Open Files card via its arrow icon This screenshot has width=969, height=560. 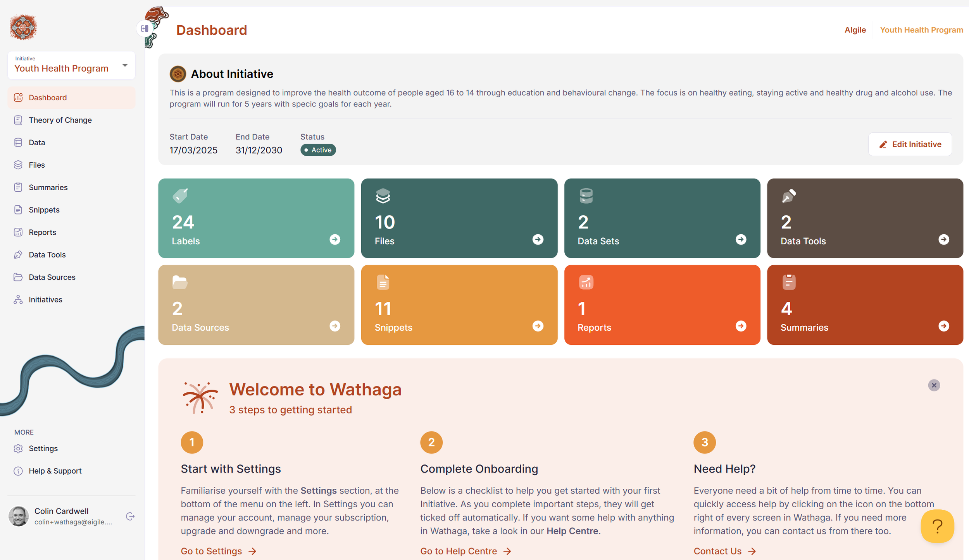(538, 239)
